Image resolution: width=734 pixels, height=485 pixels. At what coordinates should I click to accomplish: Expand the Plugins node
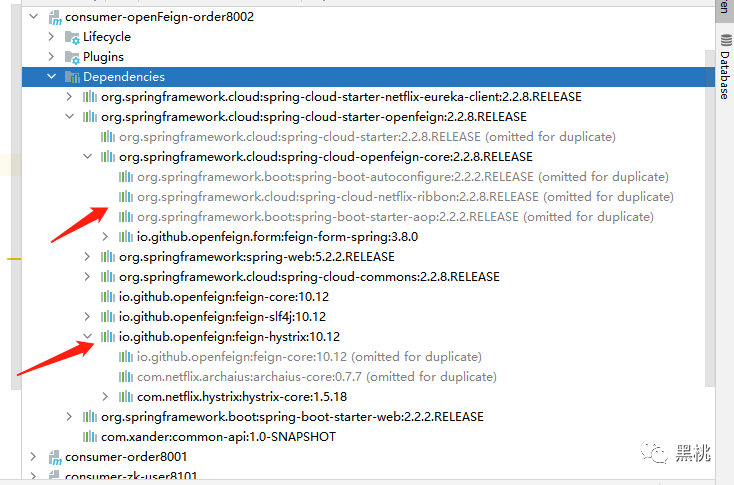pos(51,57)
